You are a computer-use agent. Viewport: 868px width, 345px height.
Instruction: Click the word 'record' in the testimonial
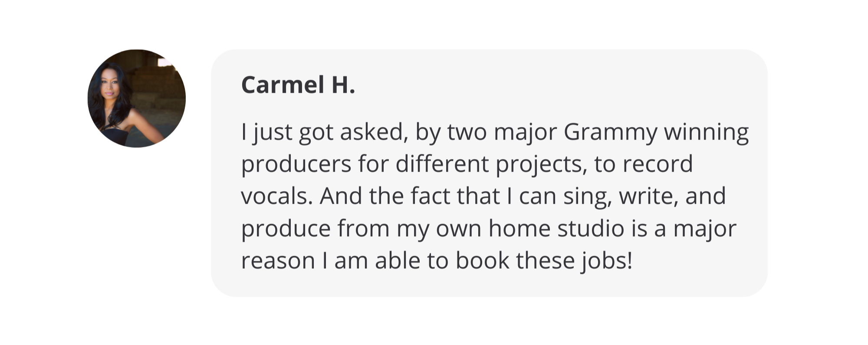click(x=657, y=165)
